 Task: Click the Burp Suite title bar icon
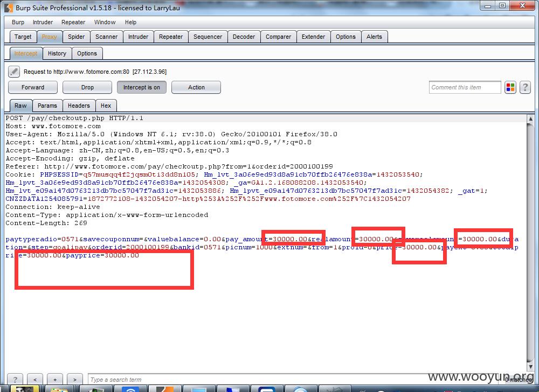pyautogui.click(x=9, y=8)
